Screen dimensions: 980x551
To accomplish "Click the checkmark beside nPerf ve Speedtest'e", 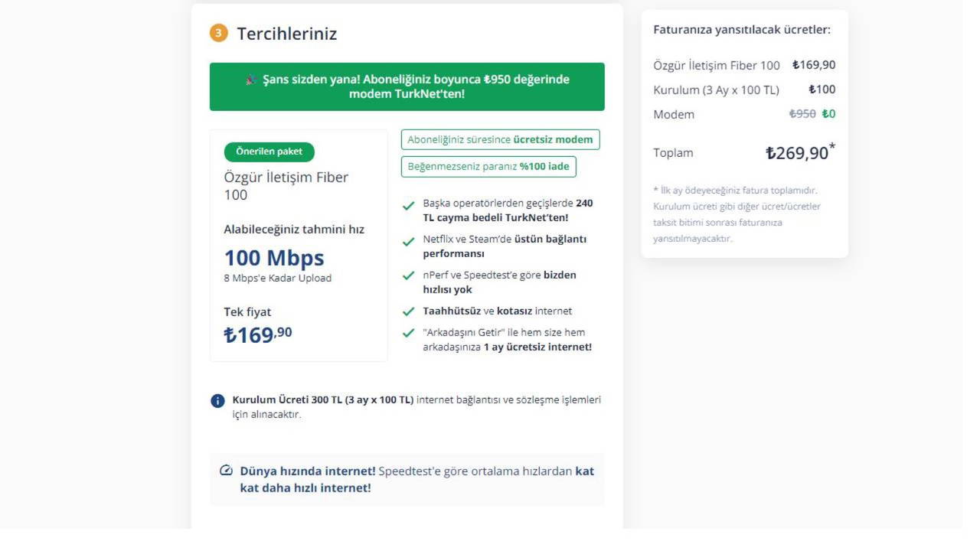I will pos(409,277).
